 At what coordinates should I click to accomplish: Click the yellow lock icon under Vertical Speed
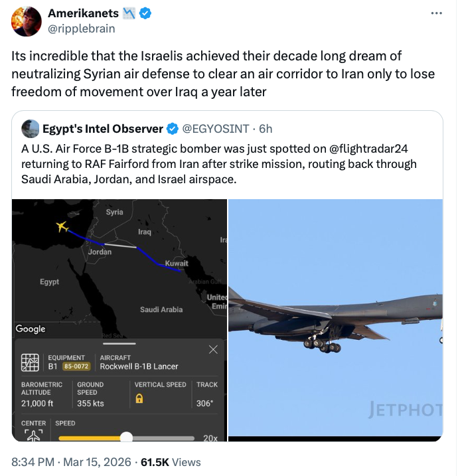pyautogui.click(x=139, y=399)
